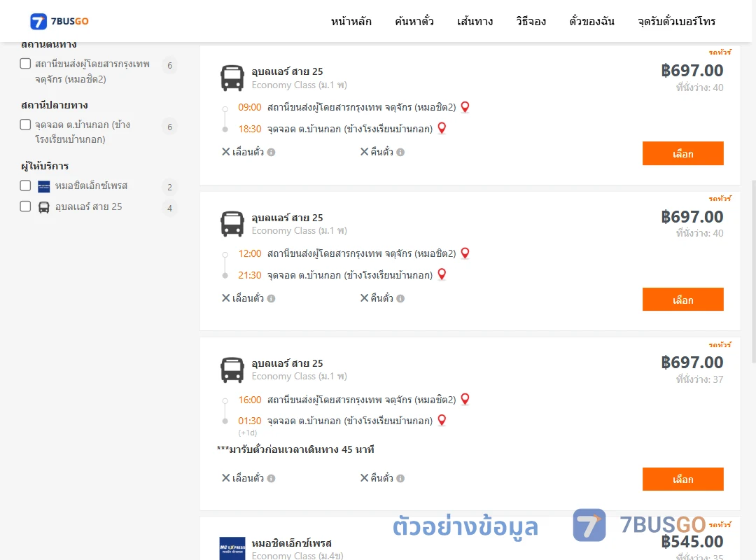Click เลื่อนตั๋ว info icon on 16:00 trip
This screenshot has height=560, width=756.
(x=272, y=479)
